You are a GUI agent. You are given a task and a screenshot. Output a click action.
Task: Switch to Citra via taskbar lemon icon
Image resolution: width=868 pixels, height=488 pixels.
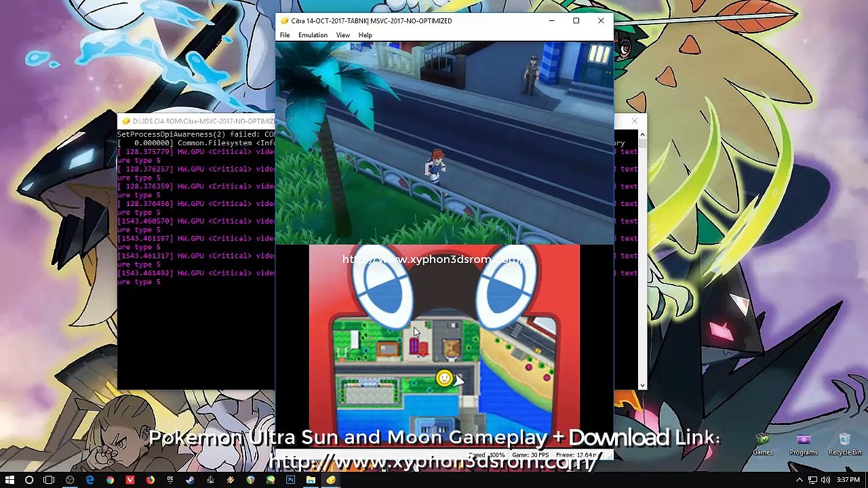[x=331, y=480]
